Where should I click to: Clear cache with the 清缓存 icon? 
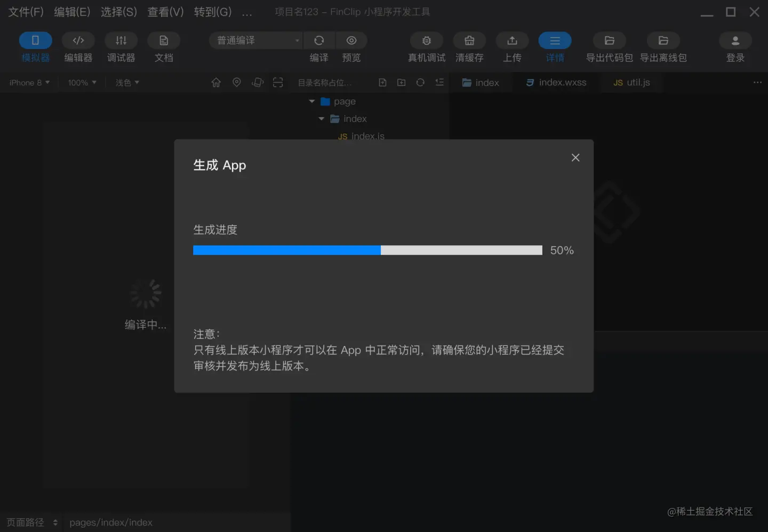pyautogui.click(x=469, y=41)
